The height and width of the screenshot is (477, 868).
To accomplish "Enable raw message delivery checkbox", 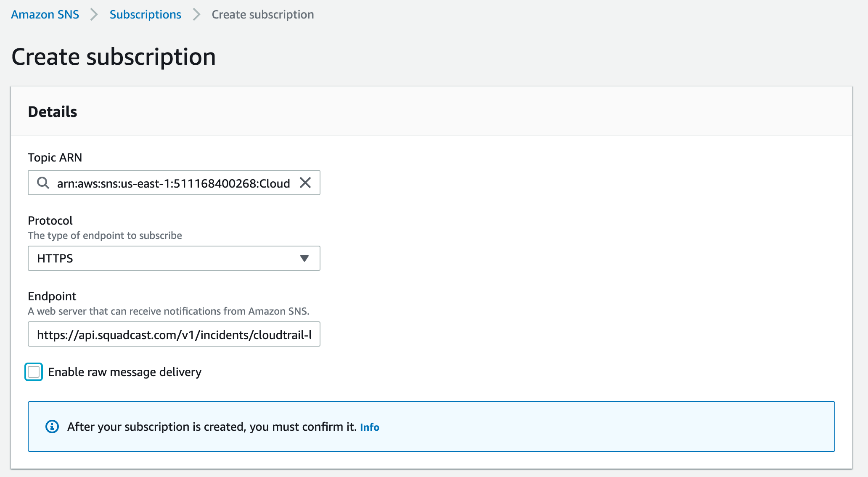I will 34,372.
